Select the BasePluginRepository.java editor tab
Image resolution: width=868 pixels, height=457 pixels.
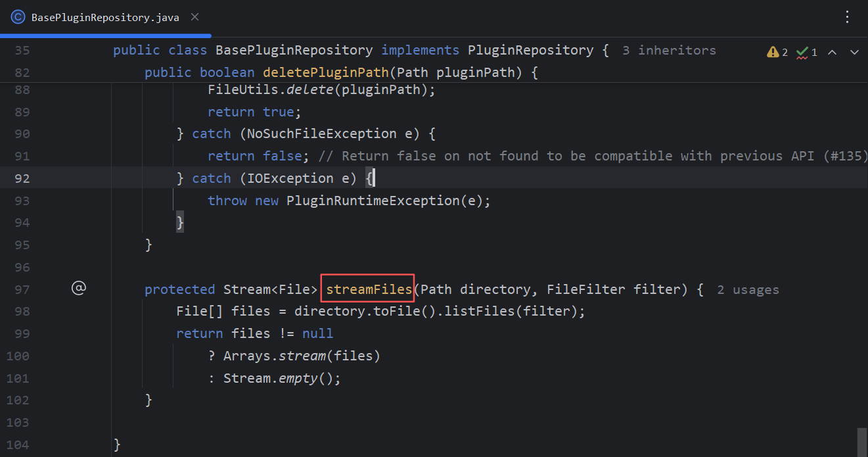(x=105, y=18)
